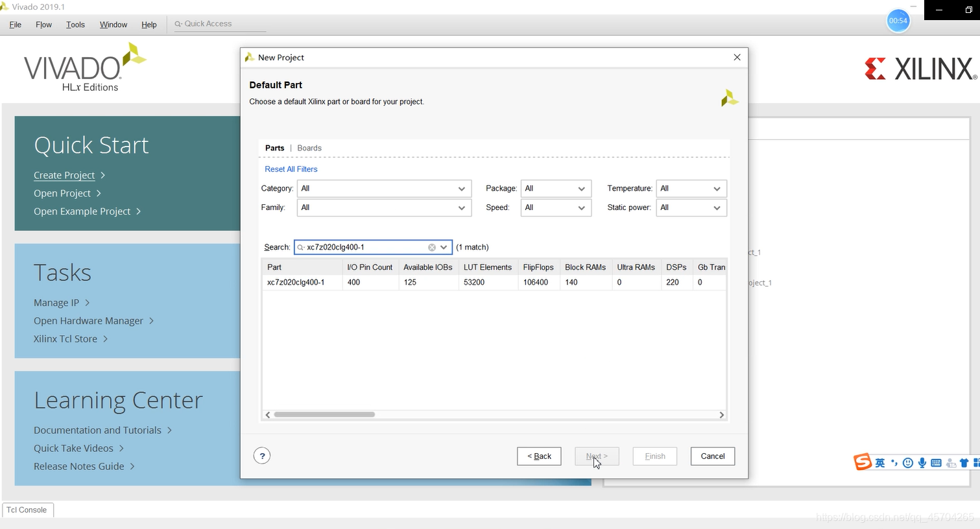The image size is (980, 529).
Task: Sort by Ultra RAMs column header
Action: [x=636, y=267]
